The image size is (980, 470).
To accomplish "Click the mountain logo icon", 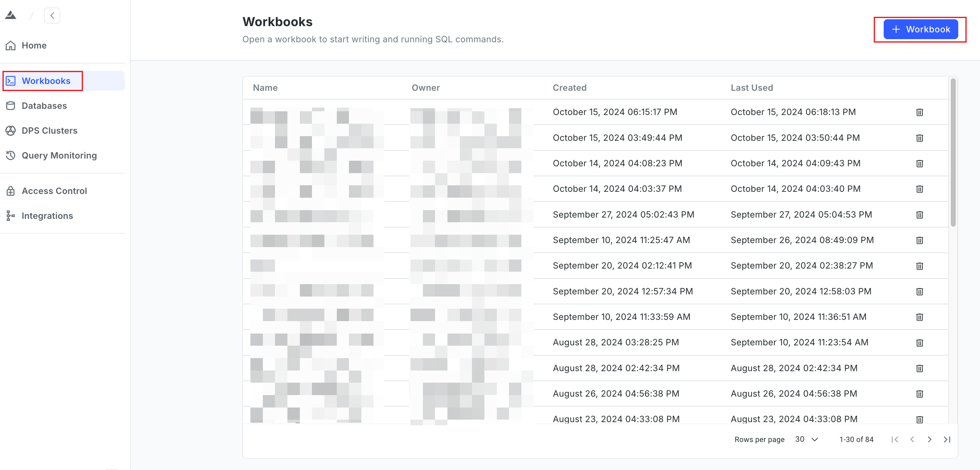I will click(x=11, y=15).
